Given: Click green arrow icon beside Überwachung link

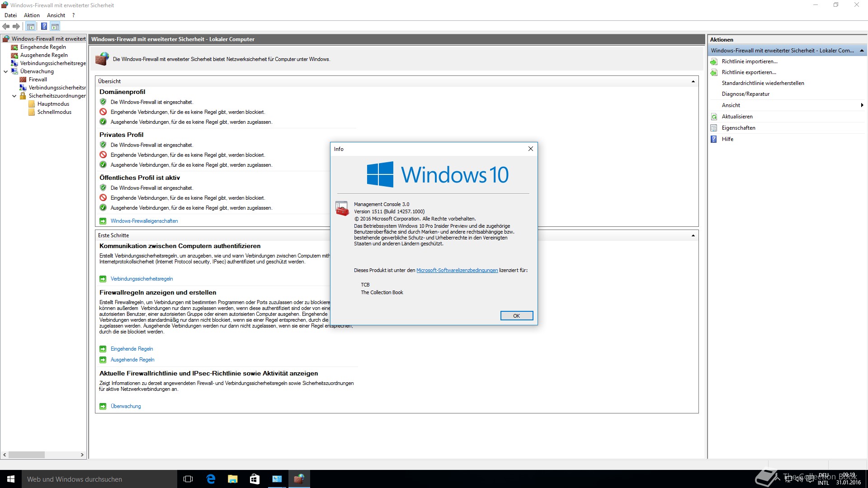Looking at the screenshot, I should (x=103, y=406).
